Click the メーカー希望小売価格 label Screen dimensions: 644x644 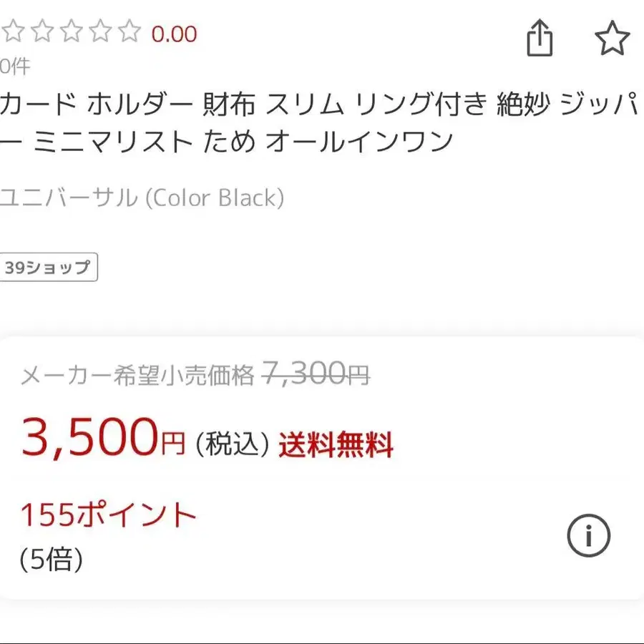coord(137,375)
